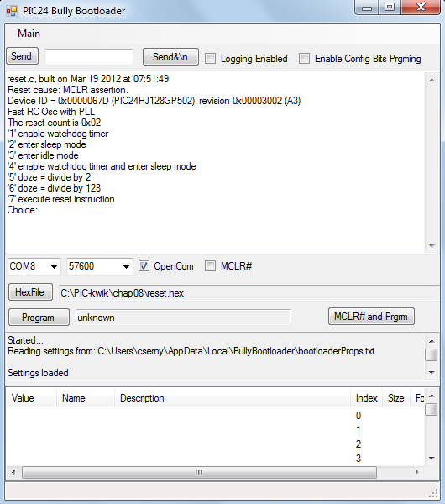The width and height of the screenshot is (445, 504).
Task: Click table vertical scroll up arrow
Action: point(432,396)
